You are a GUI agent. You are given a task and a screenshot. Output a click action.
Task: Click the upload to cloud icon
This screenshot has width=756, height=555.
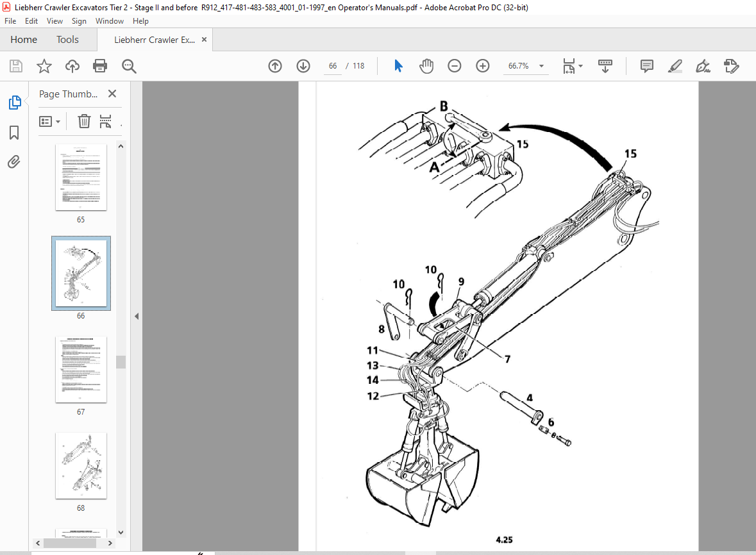coord(72,66)
